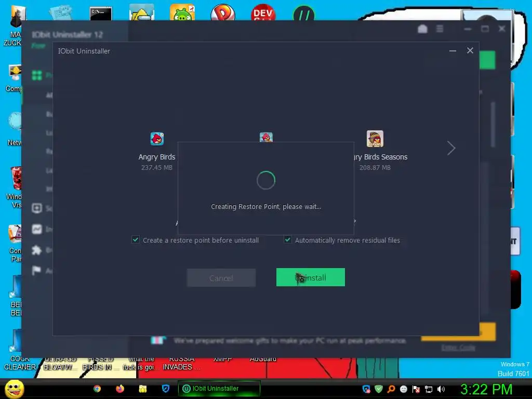
Task: Click the Windows Start smiley orb
Action: tap(15, 389)
